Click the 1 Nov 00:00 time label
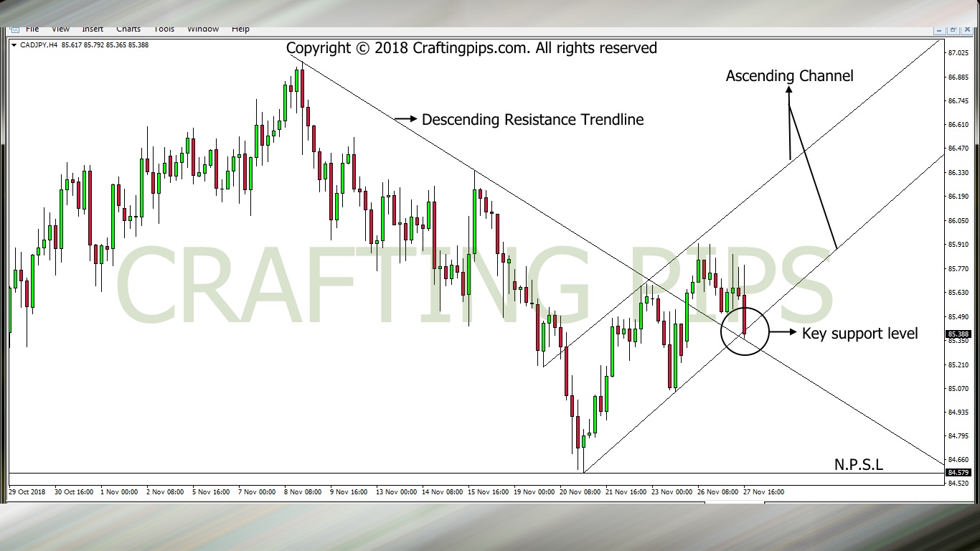The image size is (980, 551). [119, 492]
